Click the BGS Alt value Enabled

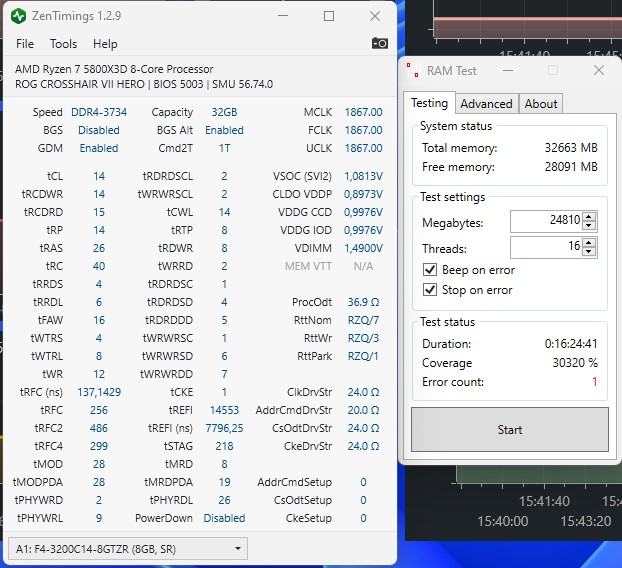pos(224,130)
